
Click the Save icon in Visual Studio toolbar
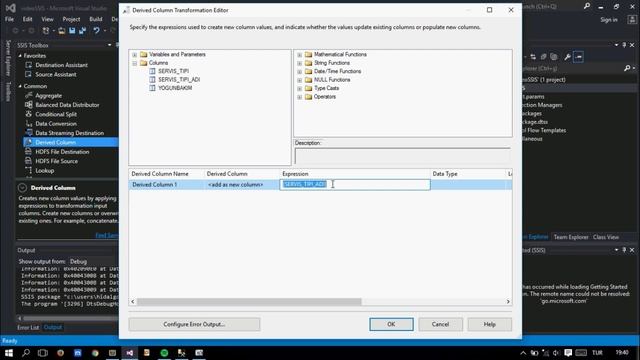click(x=72, y=31)
